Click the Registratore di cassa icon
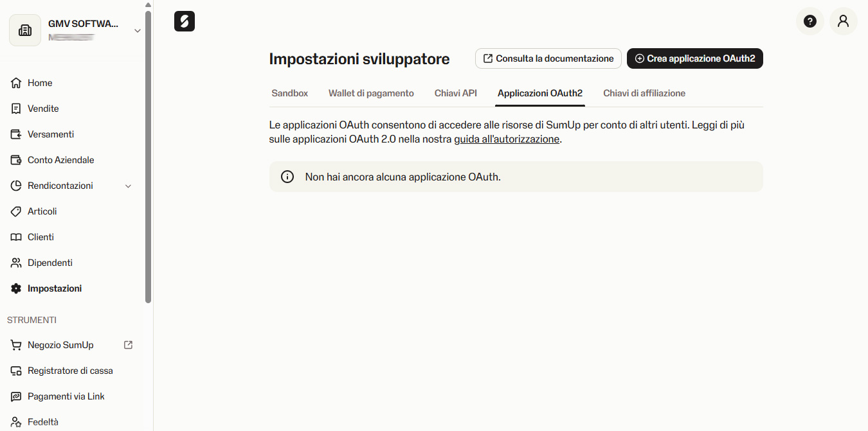 coord(16,371)
